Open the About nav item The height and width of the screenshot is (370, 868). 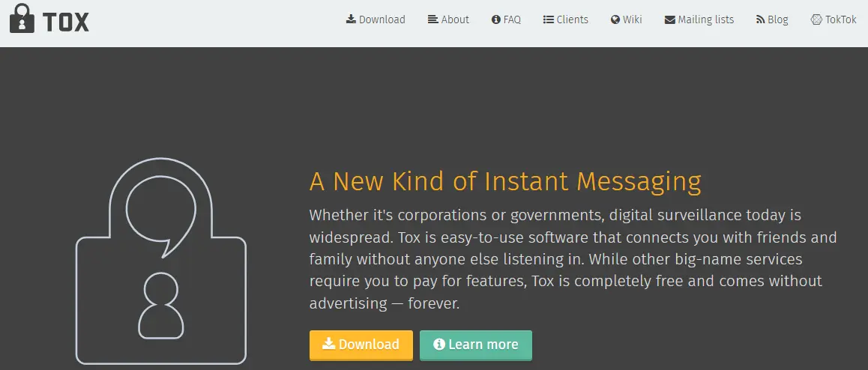point(448,20)
